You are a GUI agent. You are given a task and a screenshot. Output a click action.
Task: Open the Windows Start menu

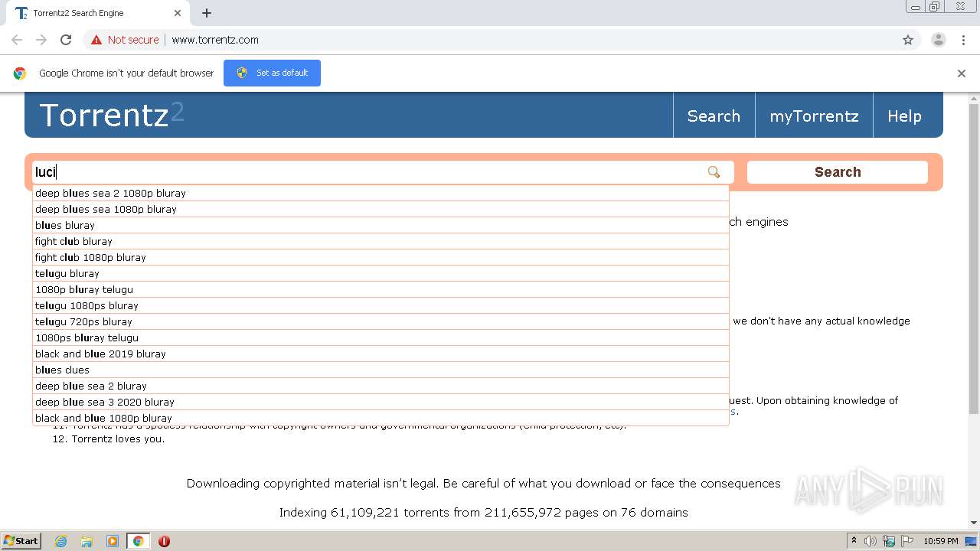click(21, 541)
